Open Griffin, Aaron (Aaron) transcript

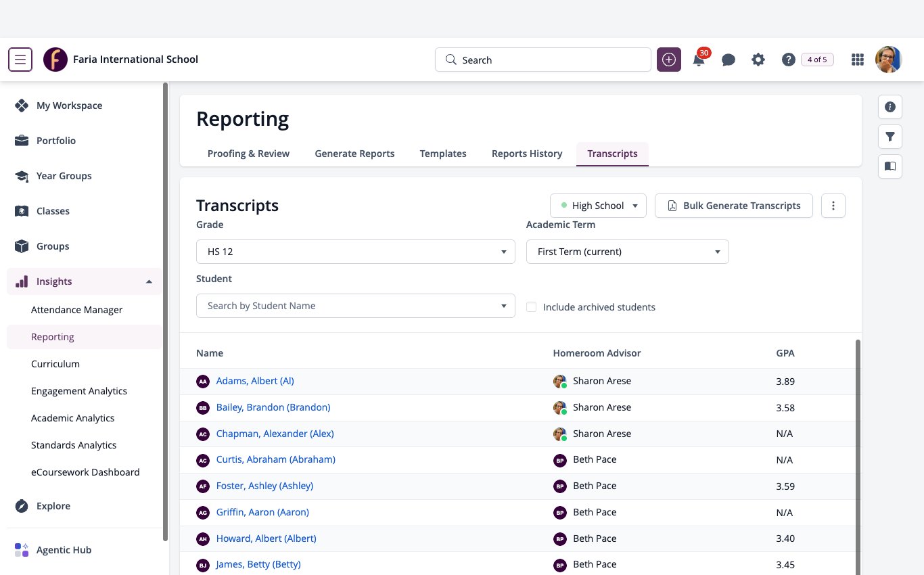click(x=262, y=512)
